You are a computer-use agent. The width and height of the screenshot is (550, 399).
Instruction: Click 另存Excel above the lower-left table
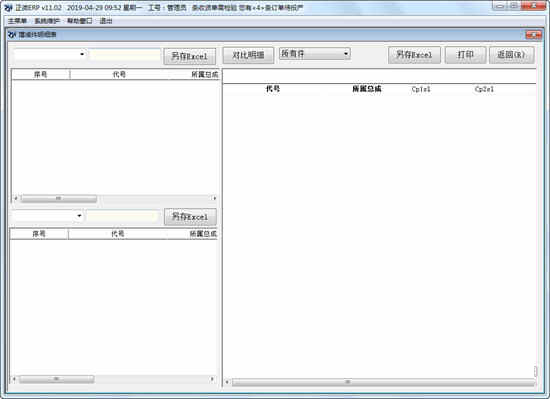(190, 217)
